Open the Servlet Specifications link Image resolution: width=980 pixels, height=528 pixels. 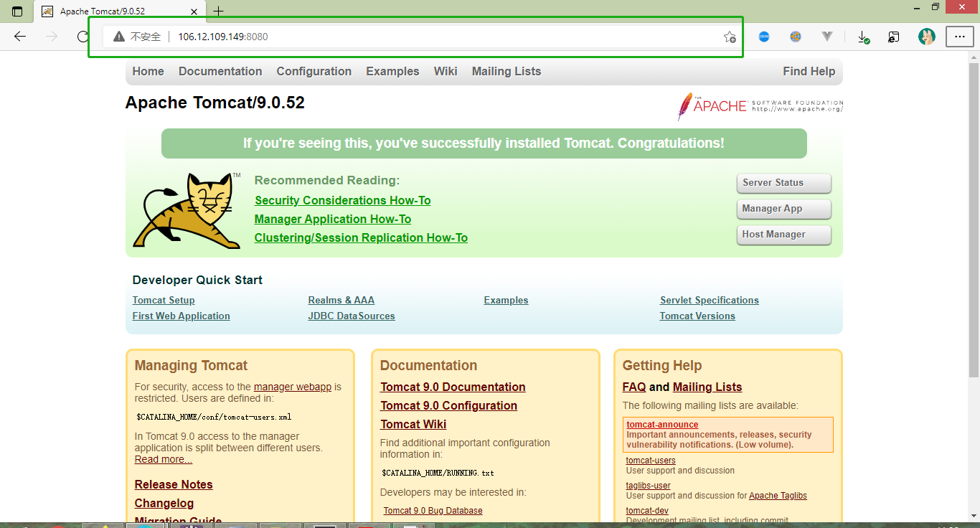coord(710,301)
